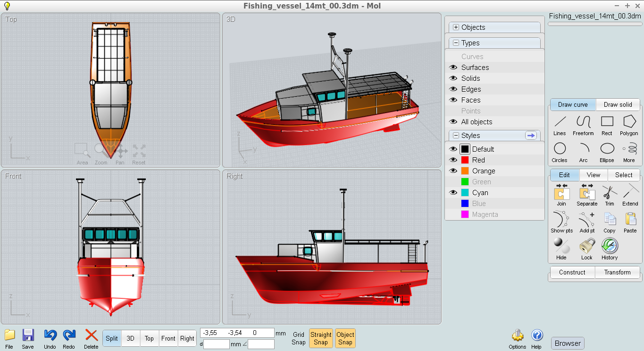Toggle Object Snap off
The width and height of the screenshot is (644, 351).
coord(345,338)
